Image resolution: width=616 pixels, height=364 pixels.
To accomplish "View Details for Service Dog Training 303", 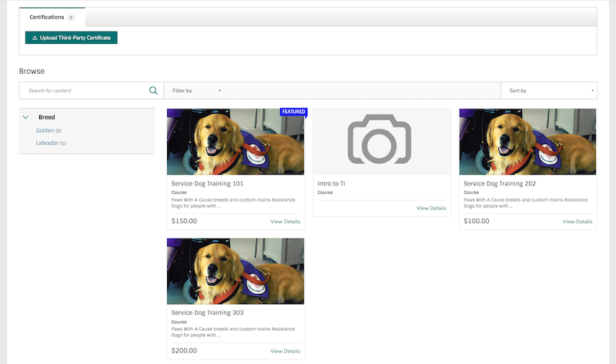I will (285, 351).
